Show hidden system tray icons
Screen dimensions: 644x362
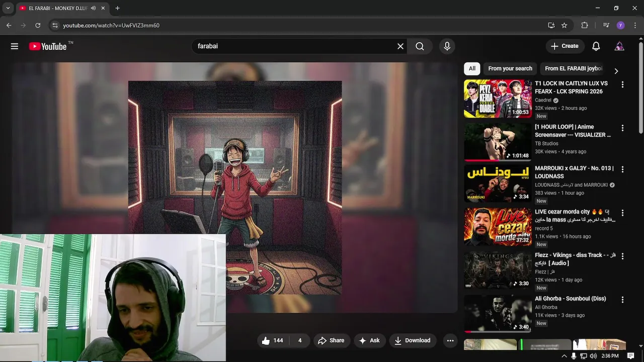564,356
